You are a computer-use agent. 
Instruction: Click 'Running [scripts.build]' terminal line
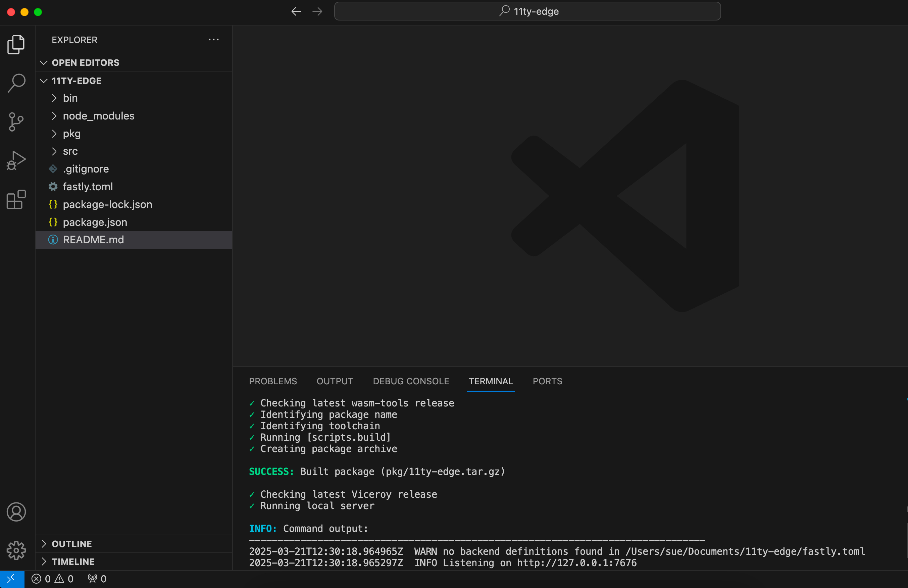[x=325, y=437]
